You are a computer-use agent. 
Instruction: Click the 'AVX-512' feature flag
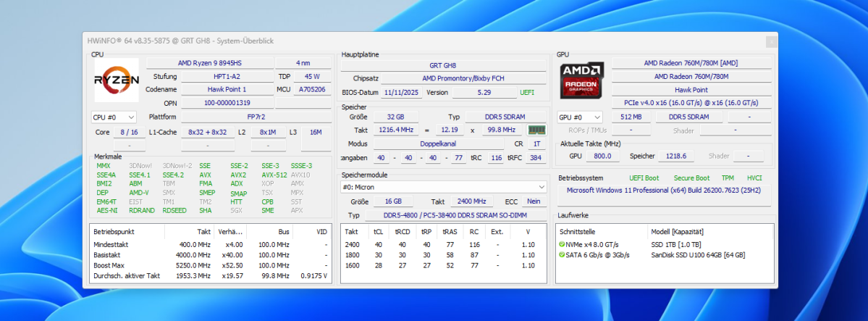coord(274,175)
